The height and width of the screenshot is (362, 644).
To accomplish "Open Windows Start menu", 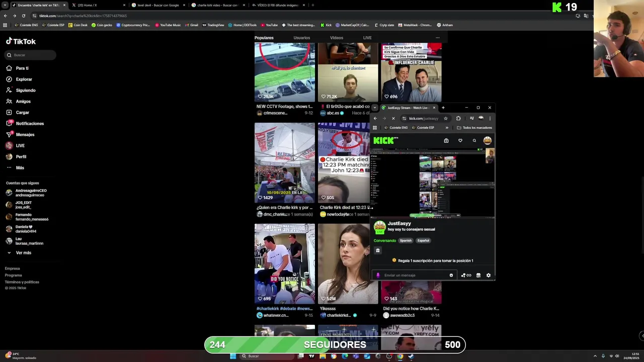I will coord(233,356).
